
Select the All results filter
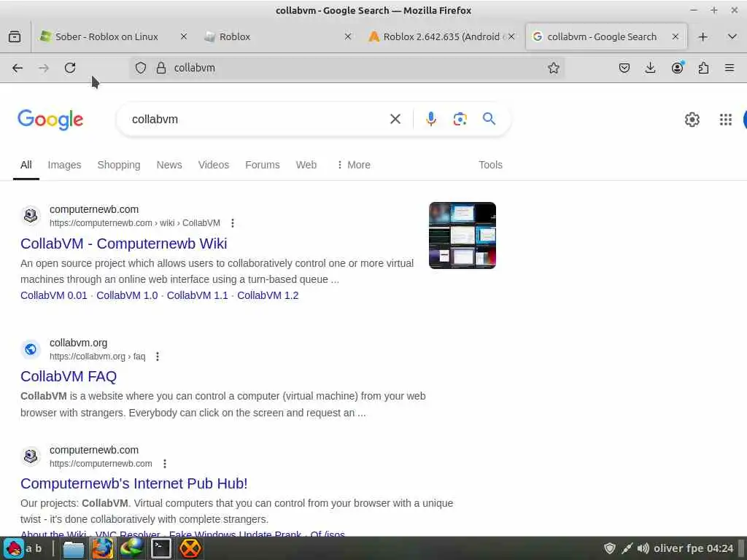tap(26, 165)
